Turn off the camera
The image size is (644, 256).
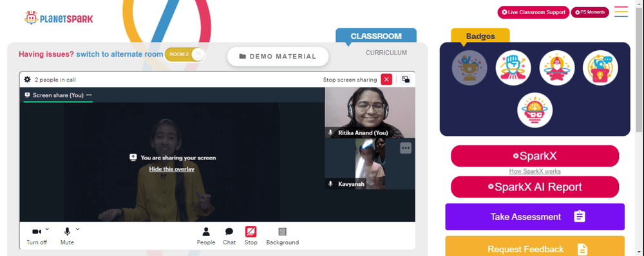pyautogui.click(x=37, y=236)
